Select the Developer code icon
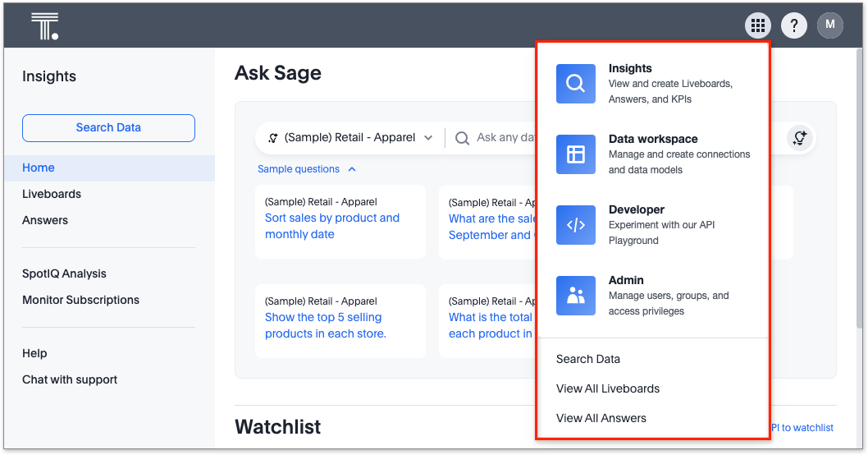 click(576, 225)
